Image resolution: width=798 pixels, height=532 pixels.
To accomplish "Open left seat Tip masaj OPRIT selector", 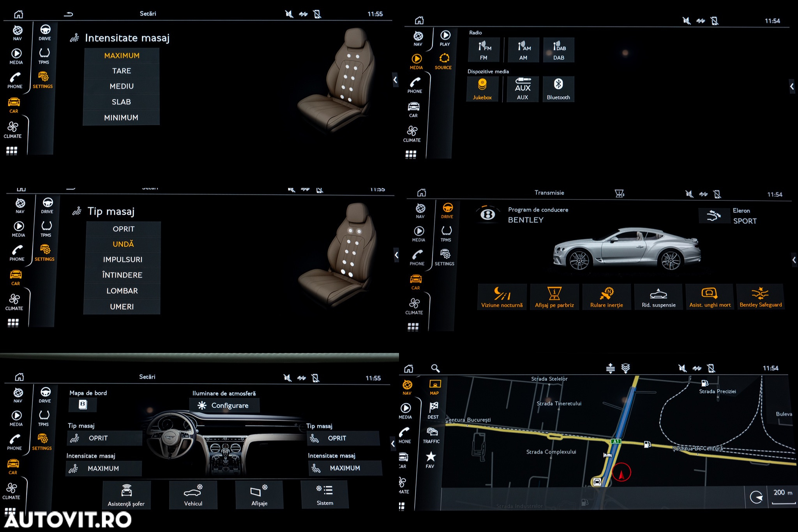I will point(104,438).
